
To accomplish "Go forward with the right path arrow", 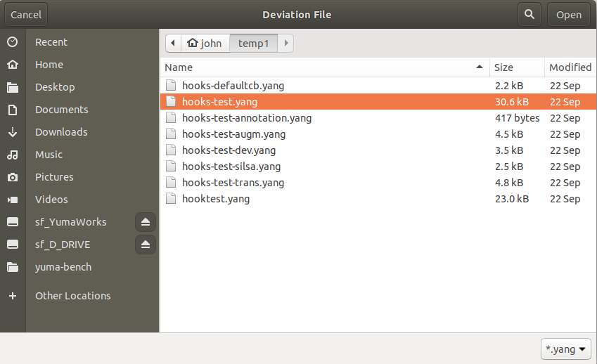I will 286,43.
